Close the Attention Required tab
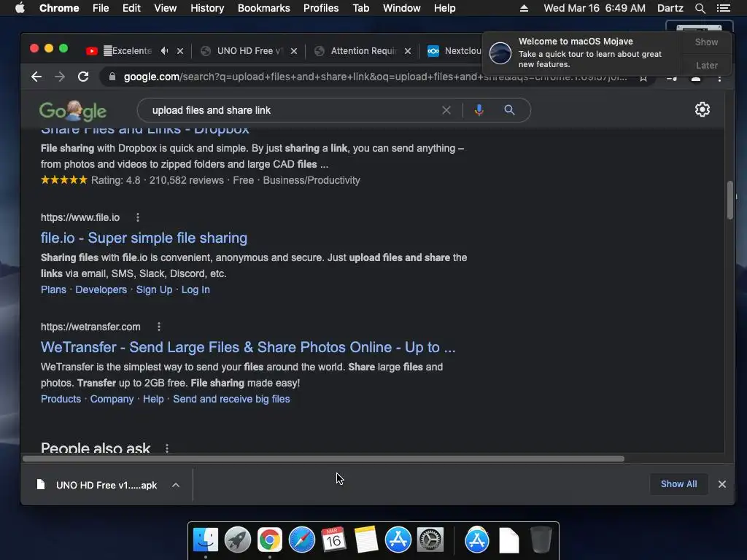This screenshot has width=747, height=560. click(408, 51)
